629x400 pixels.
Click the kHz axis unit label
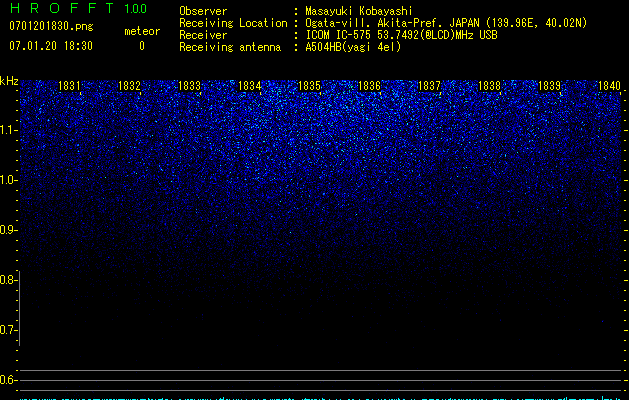pos(9,81)
